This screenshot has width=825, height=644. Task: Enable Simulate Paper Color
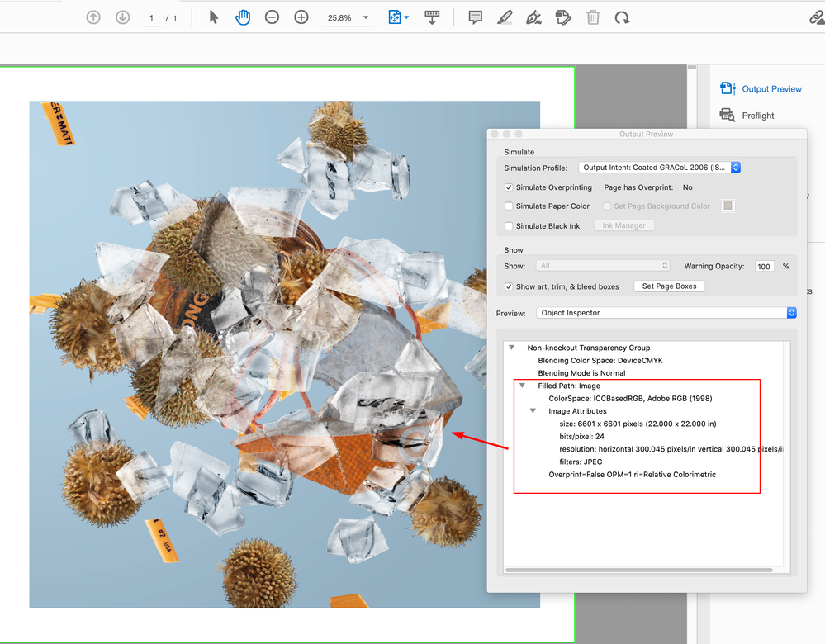(x=510, y=206)
